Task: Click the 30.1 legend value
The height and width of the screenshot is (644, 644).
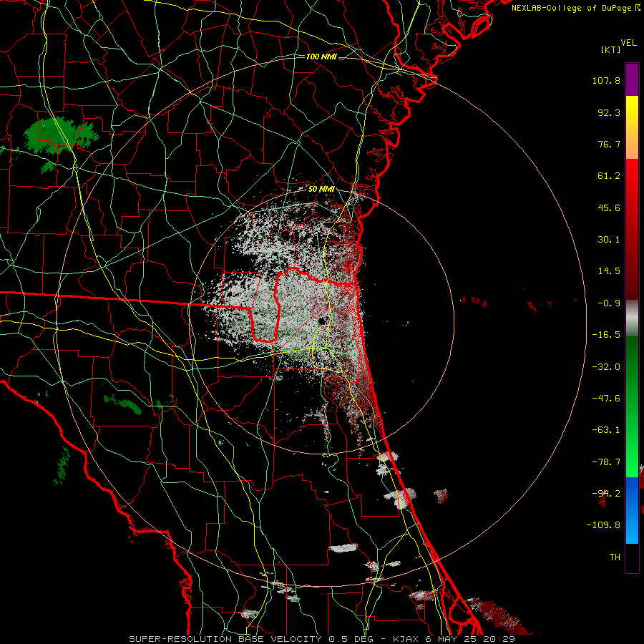Action: [x=609, y=240]
